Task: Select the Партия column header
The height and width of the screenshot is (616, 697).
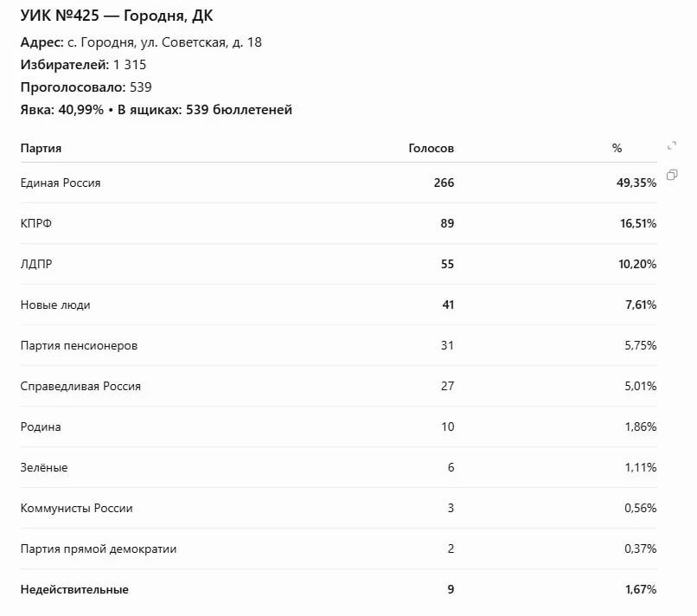Action: (41, 148)
